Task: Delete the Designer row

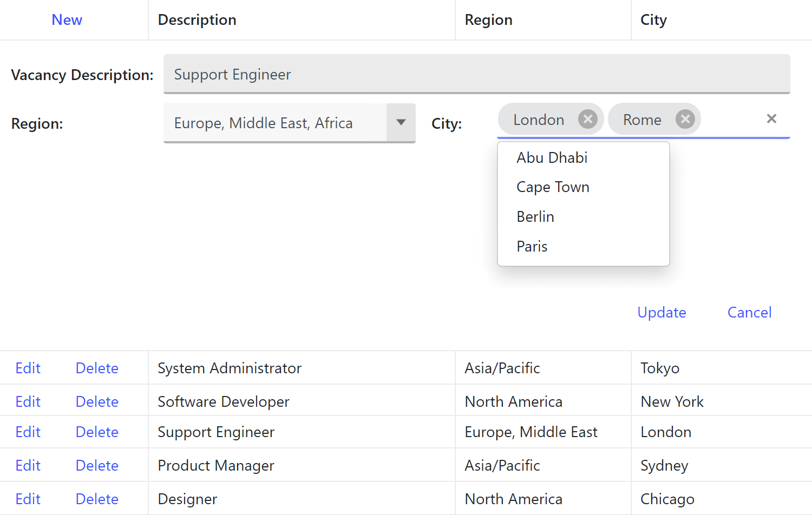Action: [x=97, y=499]
